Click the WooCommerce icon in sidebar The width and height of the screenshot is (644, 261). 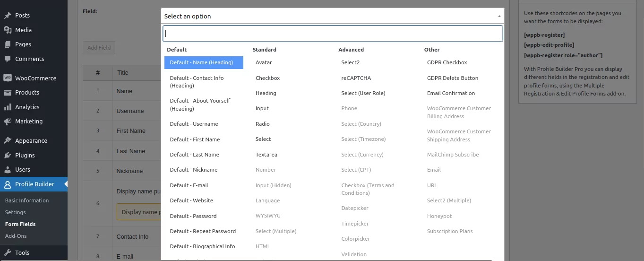[8, 78]
